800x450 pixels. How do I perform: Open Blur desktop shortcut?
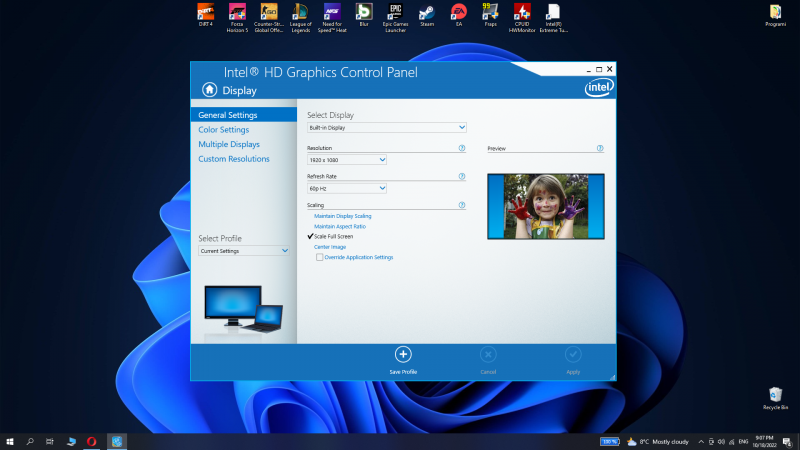coord(364,15)
